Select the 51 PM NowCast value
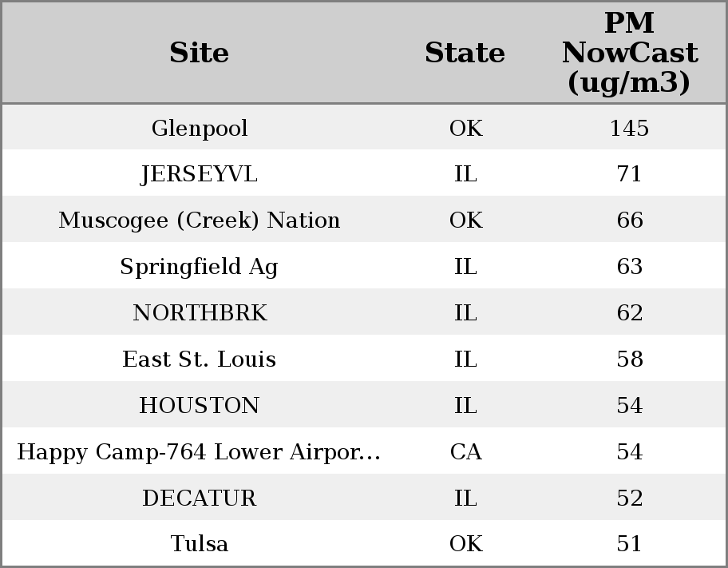 point(629,544)
